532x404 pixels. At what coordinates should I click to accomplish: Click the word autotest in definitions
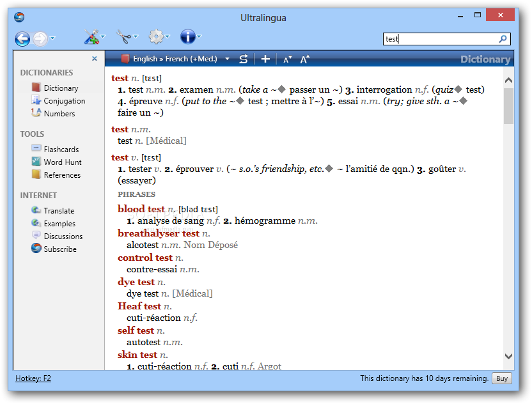[x=143, y=342]
